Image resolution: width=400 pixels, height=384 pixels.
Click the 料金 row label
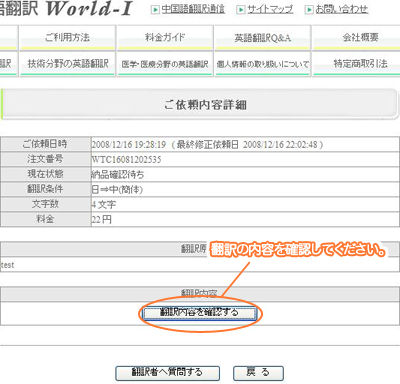(x=45, y=219)
